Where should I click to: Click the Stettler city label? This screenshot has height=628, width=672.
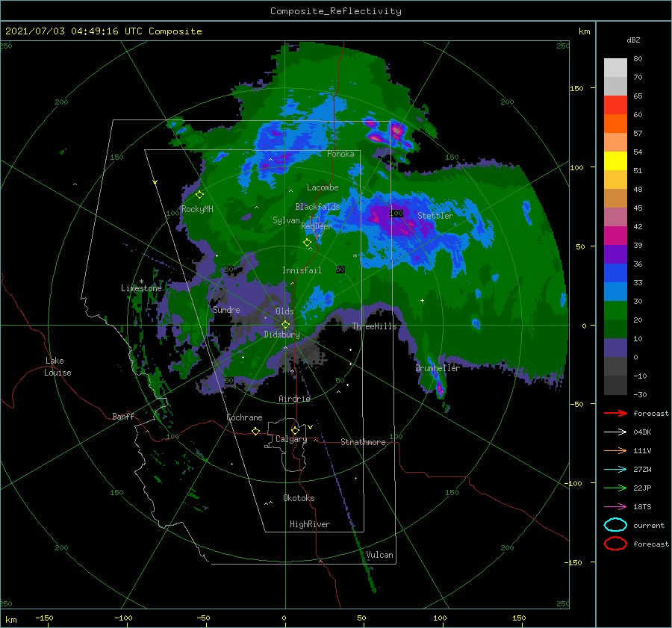coord(435,216)
